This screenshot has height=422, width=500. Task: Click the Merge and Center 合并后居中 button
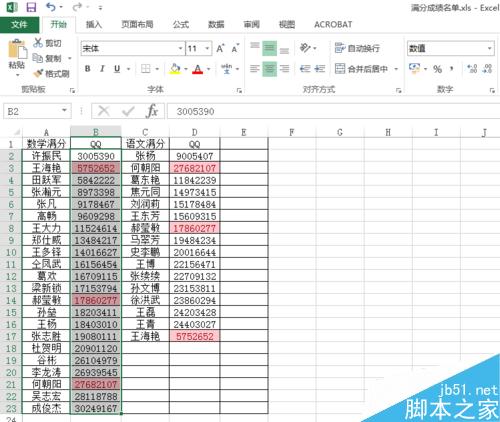coord(361,69)
